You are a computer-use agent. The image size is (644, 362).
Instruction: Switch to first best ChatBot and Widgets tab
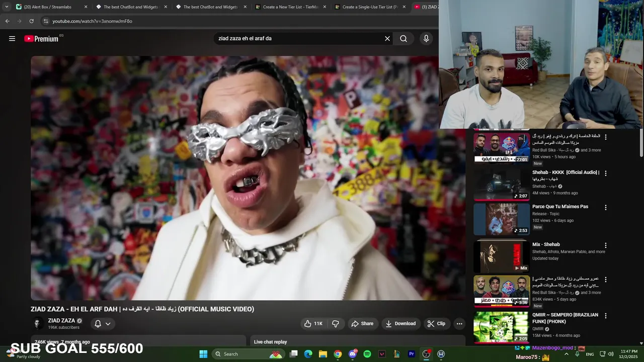[x=131, y=7]
